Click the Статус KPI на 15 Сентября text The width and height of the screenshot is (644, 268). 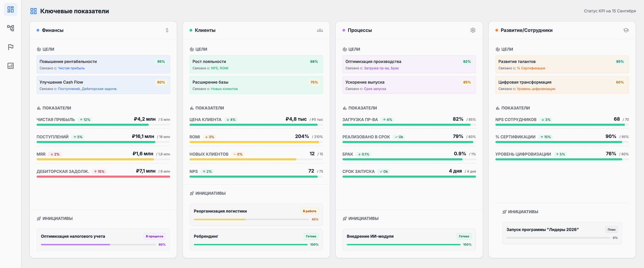[610, 11]
